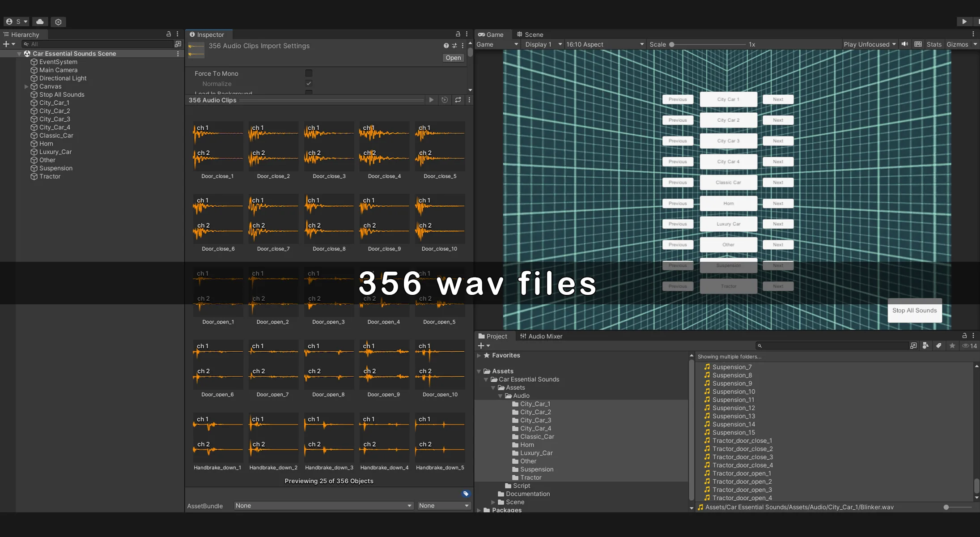Click the cloud services icon
Viewport: 980px width, 537px height.
tap(40, 21)
